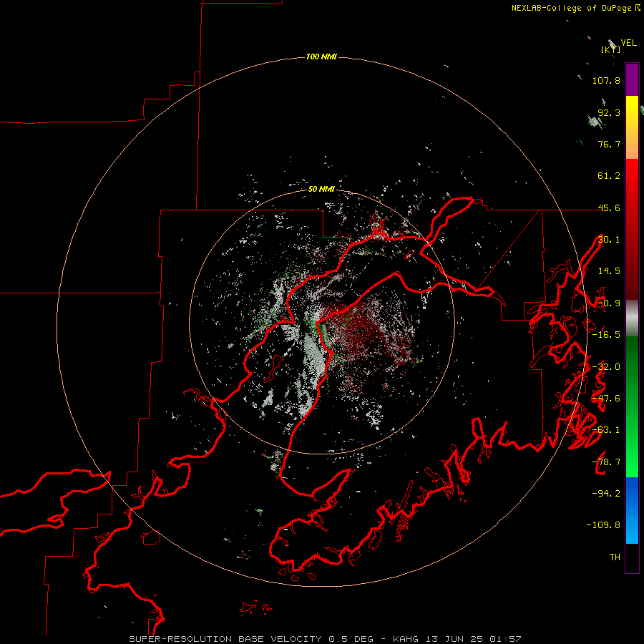Image resolution: width=644 pixels, height=644 pixels.
Task: Click the 30.1 velocity scale value
Action: pos(609,240)
